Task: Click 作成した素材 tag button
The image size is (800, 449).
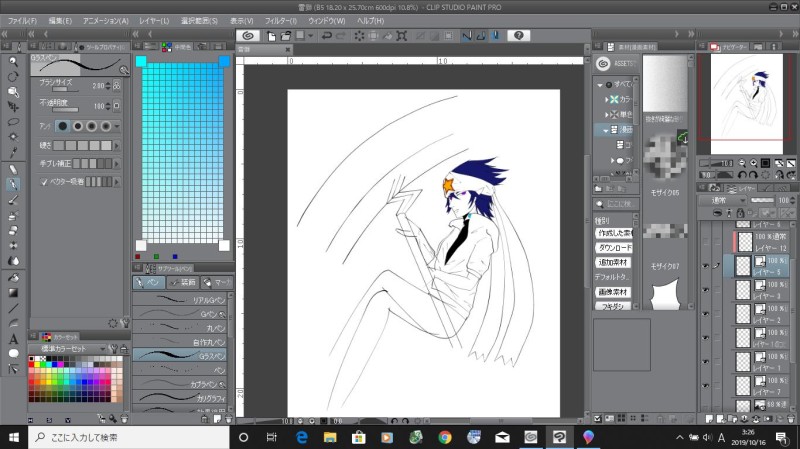Action: click(x=614, y=233)
